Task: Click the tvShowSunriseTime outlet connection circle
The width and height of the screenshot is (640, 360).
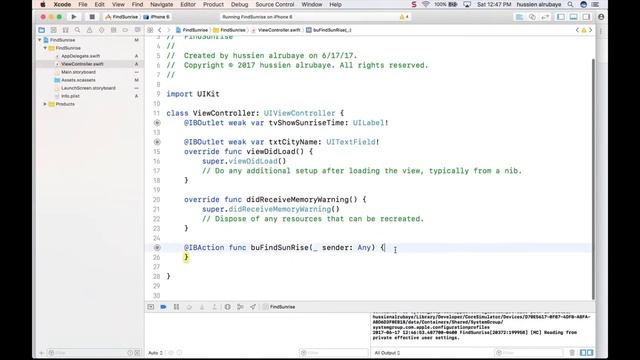Action: pos(157,123)
